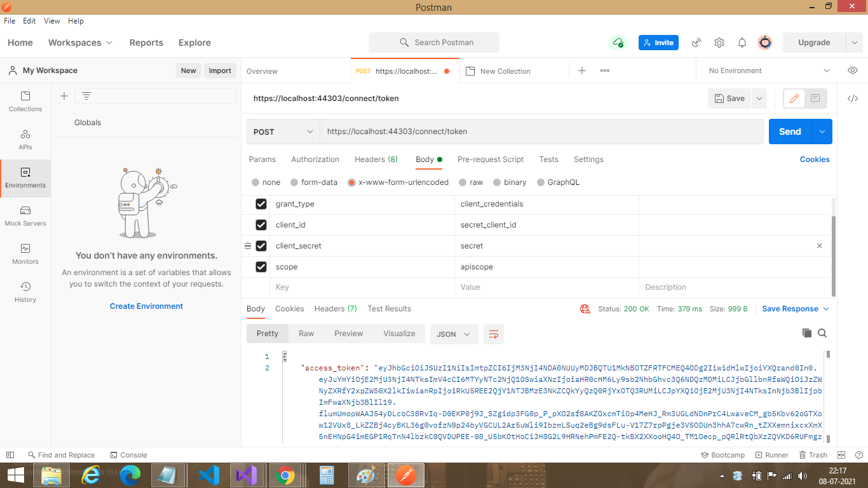Open a new request tab with plus
The width and height of the screenshot is (868, 488).
tap(582, 71)
